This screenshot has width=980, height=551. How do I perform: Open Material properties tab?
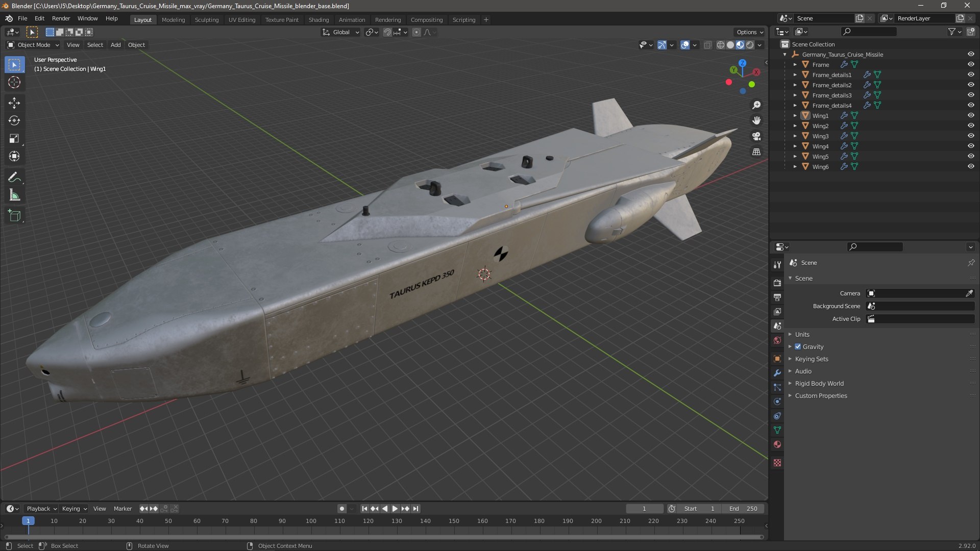[777, 444]
